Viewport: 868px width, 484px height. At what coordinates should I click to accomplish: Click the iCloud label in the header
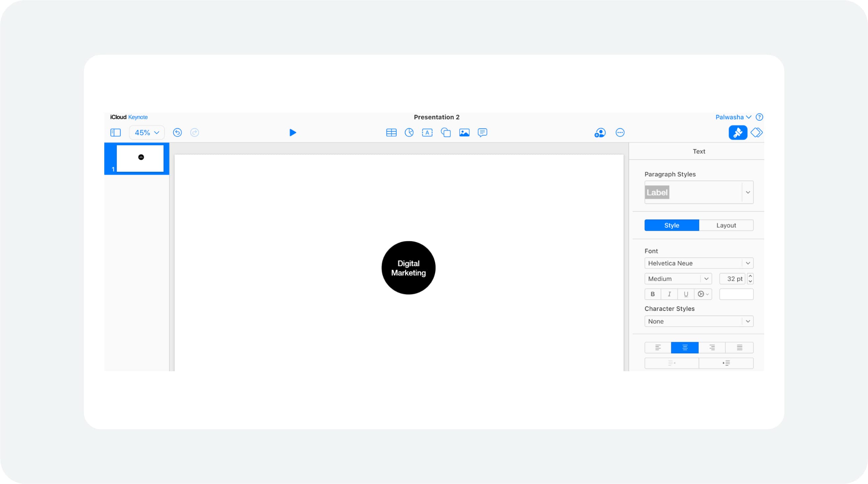pyautogui.click(x=118, y=117)
